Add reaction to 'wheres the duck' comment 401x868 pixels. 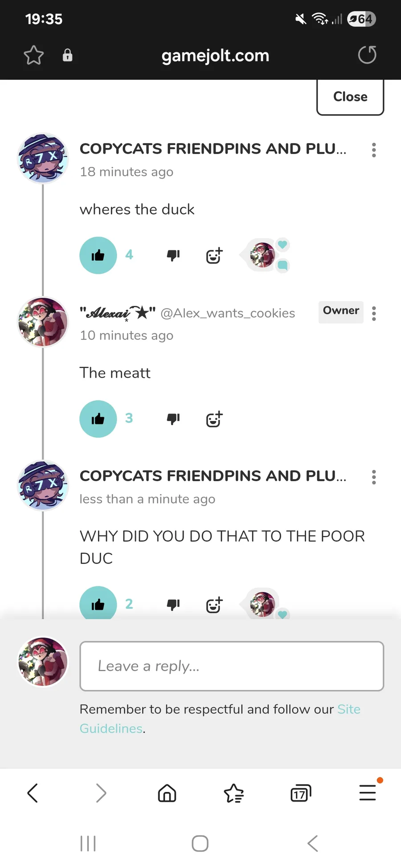(214, 255)
